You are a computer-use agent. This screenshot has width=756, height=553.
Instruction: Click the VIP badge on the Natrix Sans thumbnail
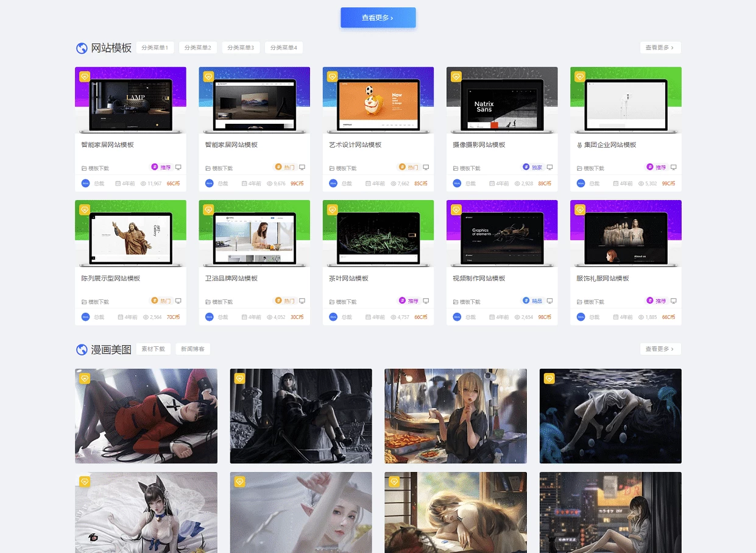click(x=456, y=76)
